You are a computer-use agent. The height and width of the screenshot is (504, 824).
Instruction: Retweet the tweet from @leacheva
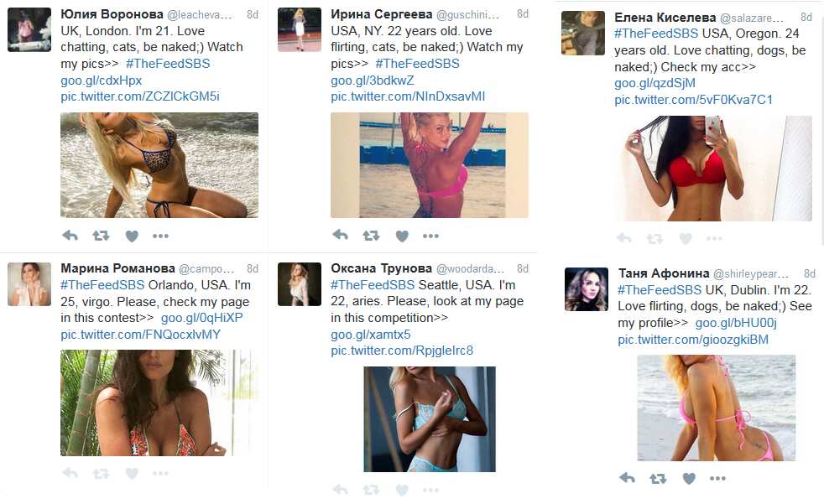point(101,236)
